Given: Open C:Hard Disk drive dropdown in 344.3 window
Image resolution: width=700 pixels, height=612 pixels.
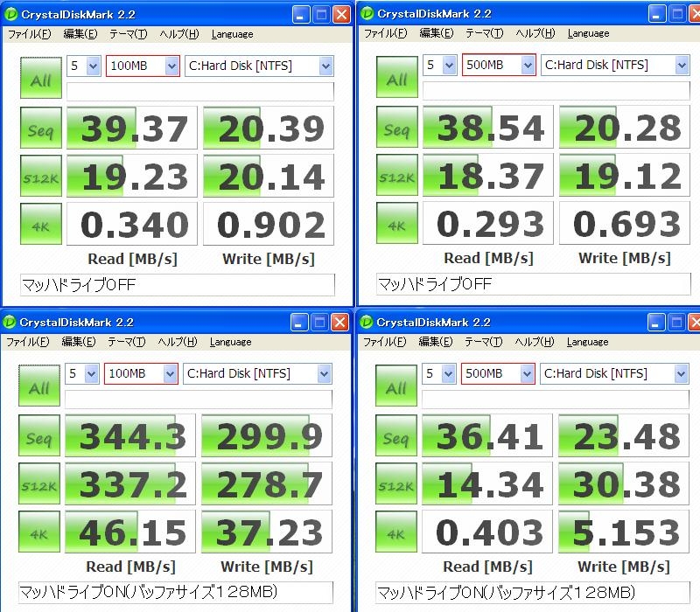Looking at the screenshot, I should click(x=257, y=374).
